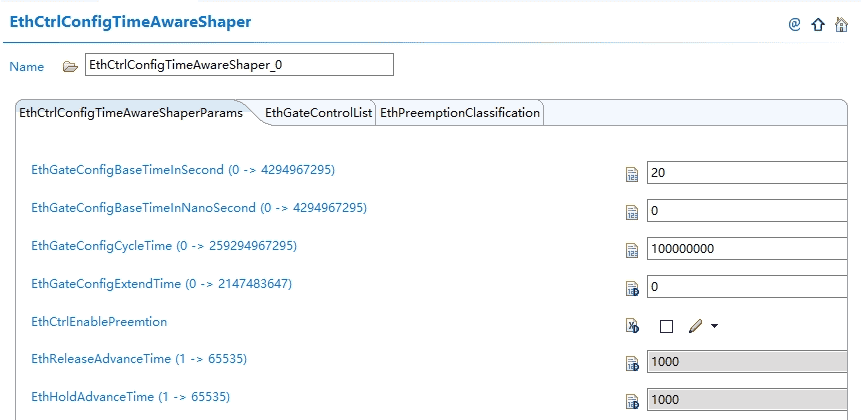
Task: Open the EthGateControlList tab
Action: click(x=318, y=113)
